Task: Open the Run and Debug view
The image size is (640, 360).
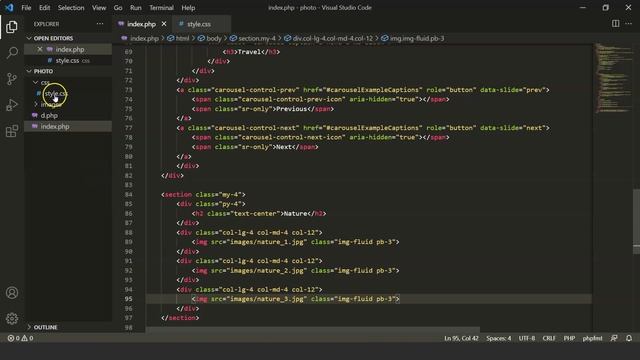Action: pyautogui.click(x=12, y=105)
